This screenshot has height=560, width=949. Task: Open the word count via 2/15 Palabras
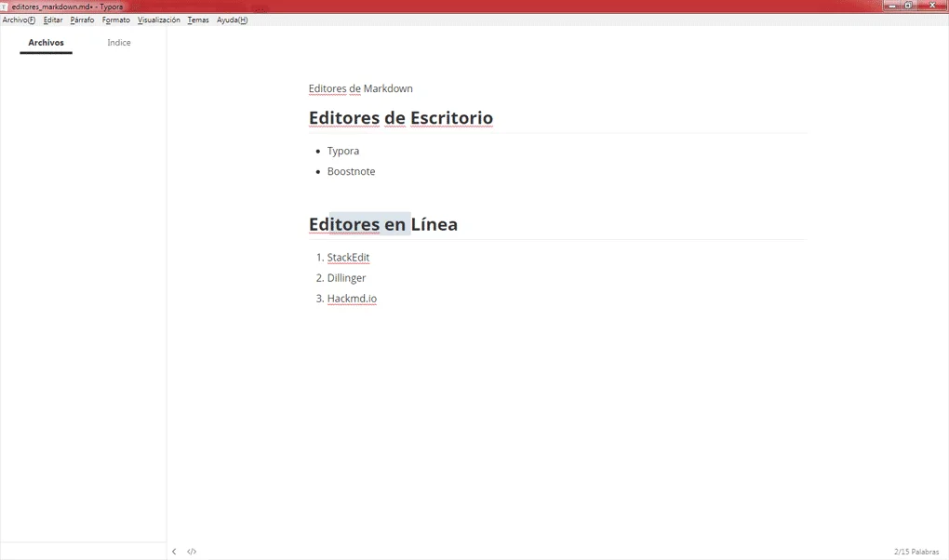(x=916, y=551)
